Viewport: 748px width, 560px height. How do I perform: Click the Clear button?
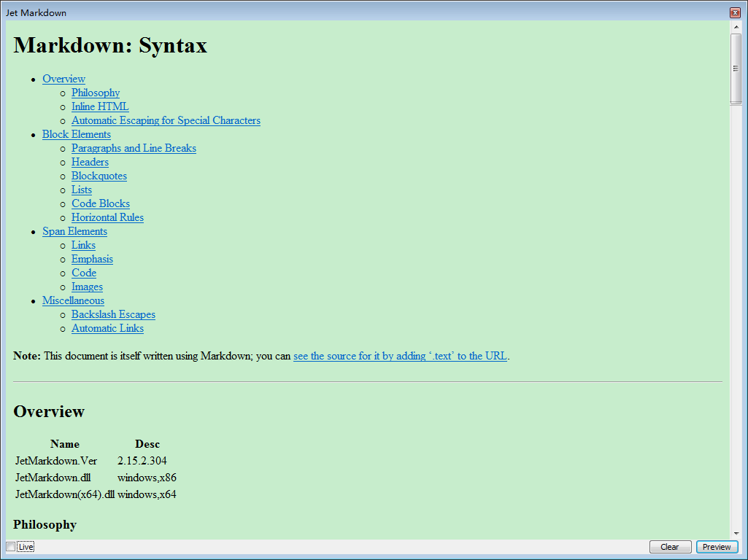[x=669, y=546]
